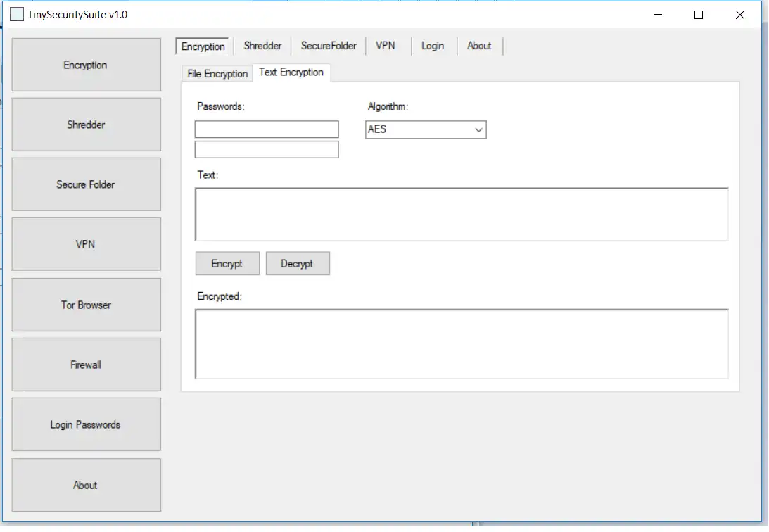Image resolution: width=769 pixels, height=532 pixels.
Task: Click the Encrypt button
Action: (227, 264)
